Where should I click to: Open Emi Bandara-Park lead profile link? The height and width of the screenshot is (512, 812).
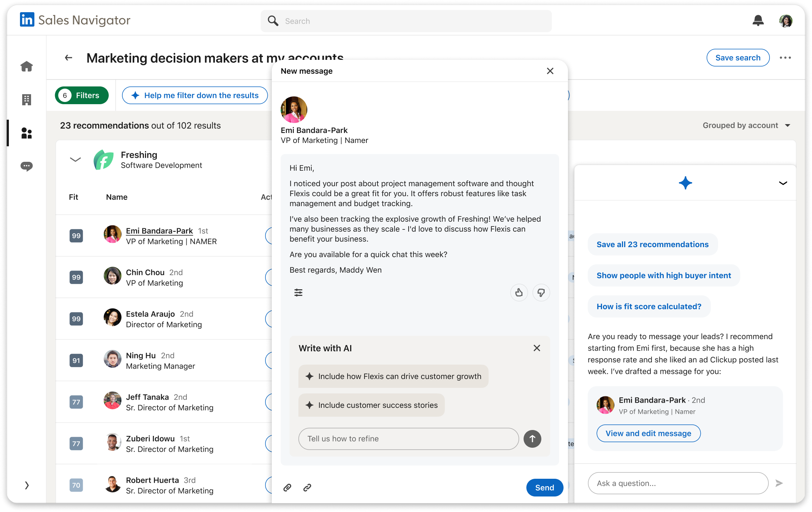pos(159,231)
